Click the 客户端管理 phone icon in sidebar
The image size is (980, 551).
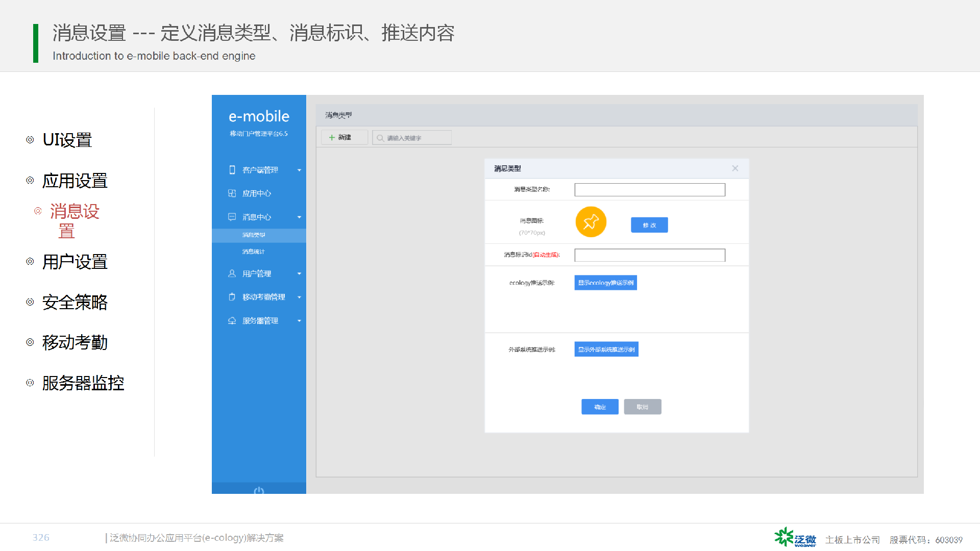[232, 170]
